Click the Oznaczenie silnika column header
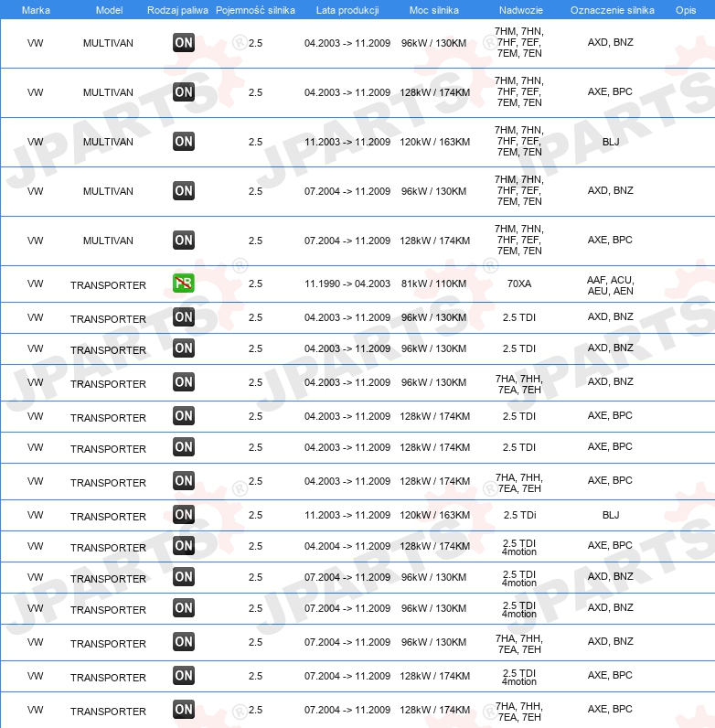This screenshot has height=728, width=715. [x=613, y=10]
